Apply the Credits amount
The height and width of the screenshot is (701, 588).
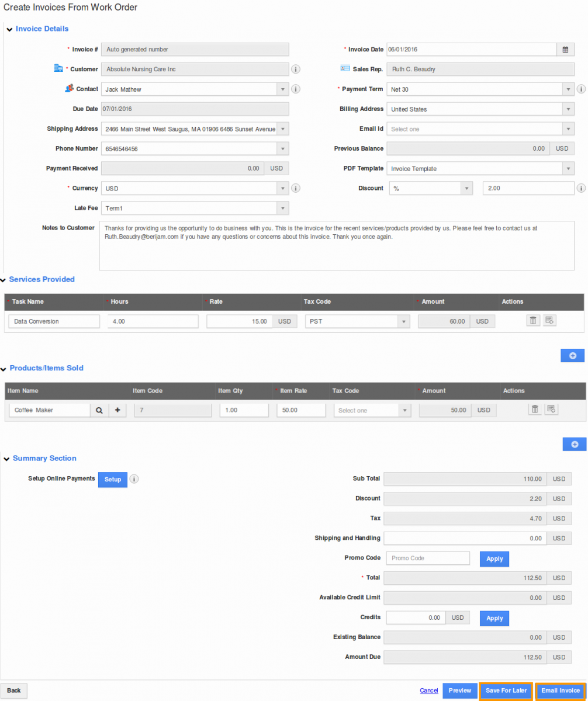point(494,618)
